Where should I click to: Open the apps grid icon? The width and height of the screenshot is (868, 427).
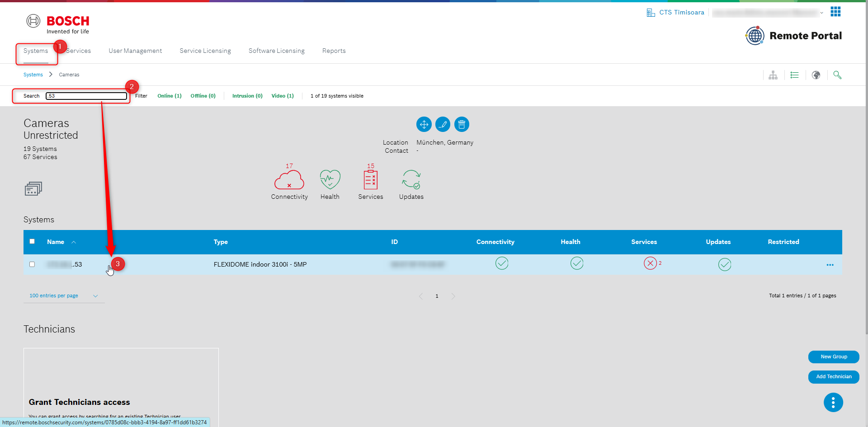click(835, 12)
